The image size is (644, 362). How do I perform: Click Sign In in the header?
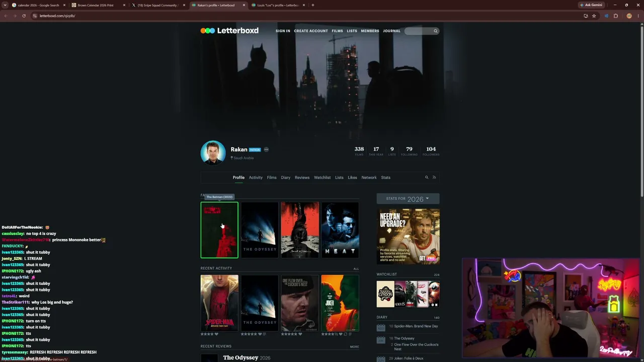click(x=283, y=31)
